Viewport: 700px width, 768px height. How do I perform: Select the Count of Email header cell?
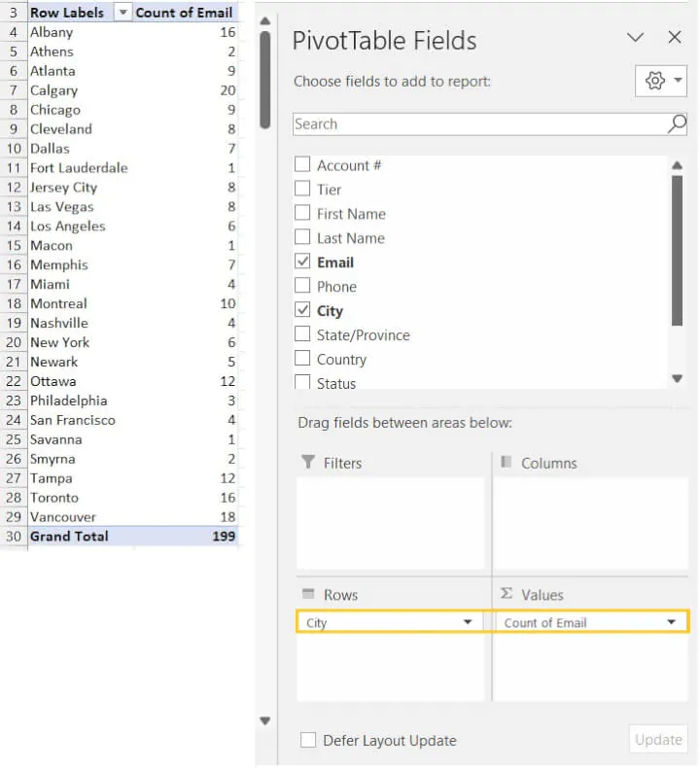pyautogui.click(x=185, y=13)
